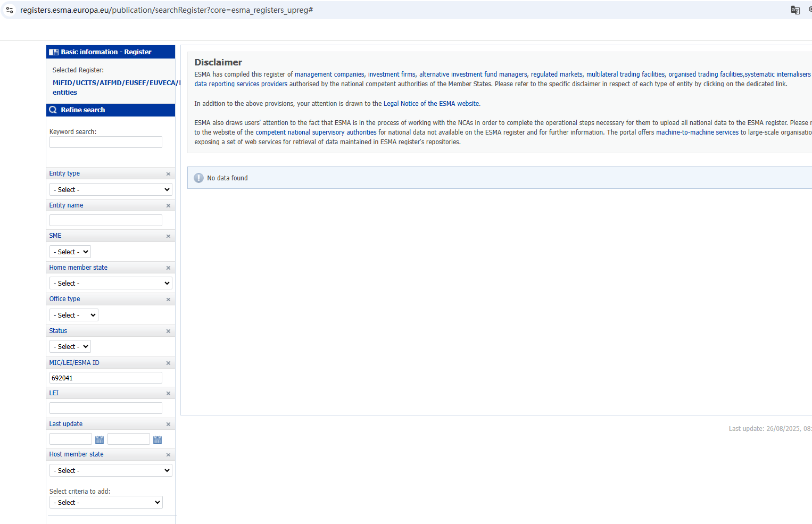
Task: Remove the Entity type filter criterion
Action: click(168, 174)
